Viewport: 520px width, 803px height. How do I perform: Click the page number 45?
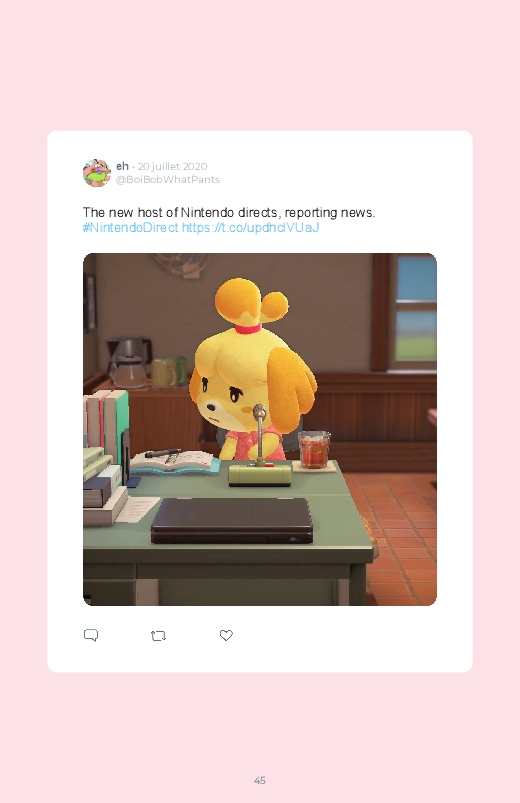pos(260,780)
